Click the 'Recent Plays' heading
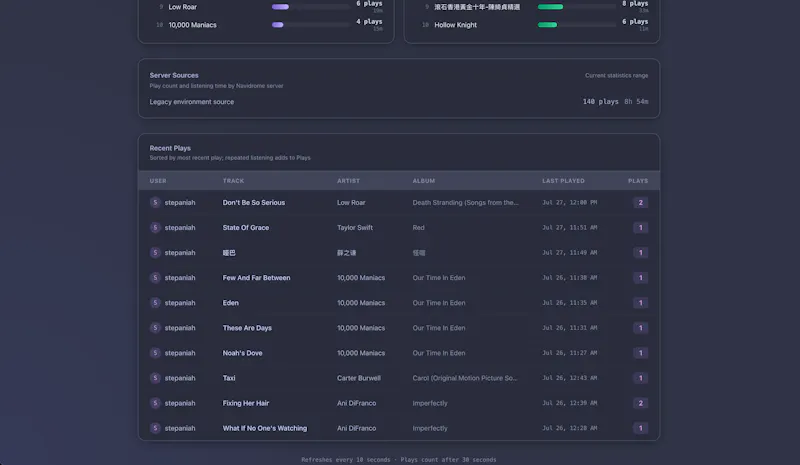Image resolution: width=800 pixels, height=465 pixels. [x=170, y=148]
